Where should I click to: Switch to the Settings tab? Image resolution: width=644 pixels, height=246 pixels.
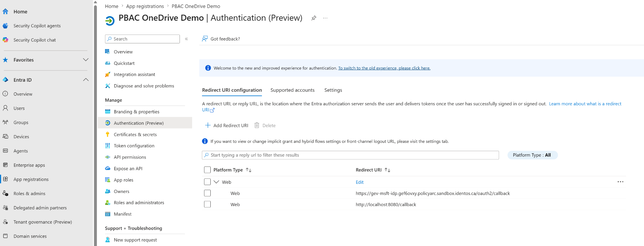click(333, 90)
